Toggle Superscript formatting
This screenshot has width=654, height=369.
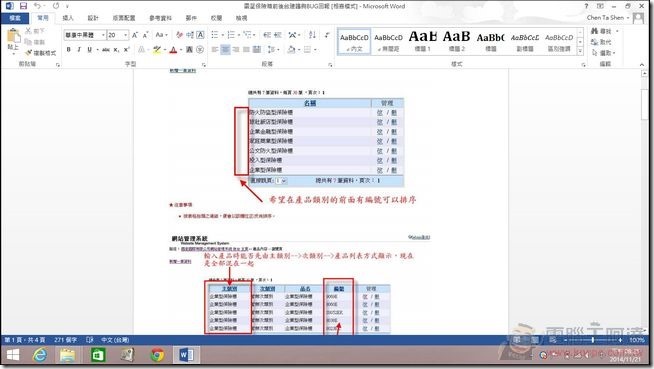(x=126, y=50)
